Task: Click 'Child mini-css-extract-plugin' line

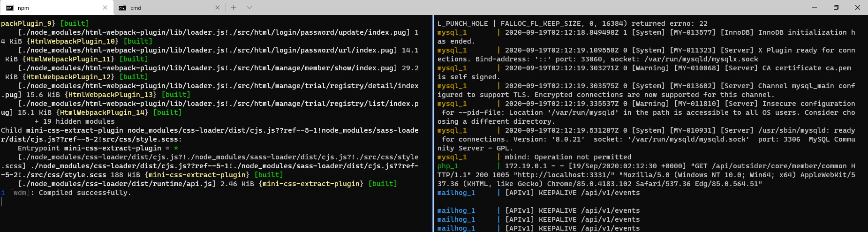Action: [x=209, y=130]
